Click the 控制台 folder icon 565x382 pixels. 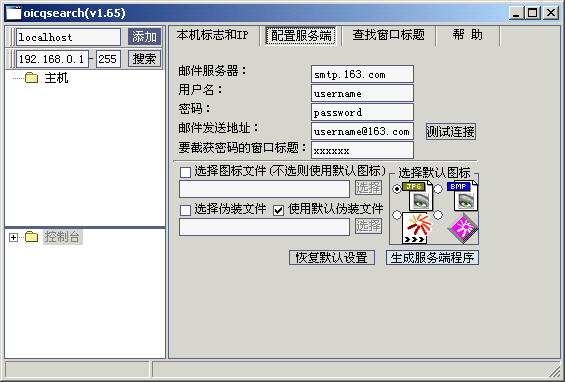pos(31,237)
